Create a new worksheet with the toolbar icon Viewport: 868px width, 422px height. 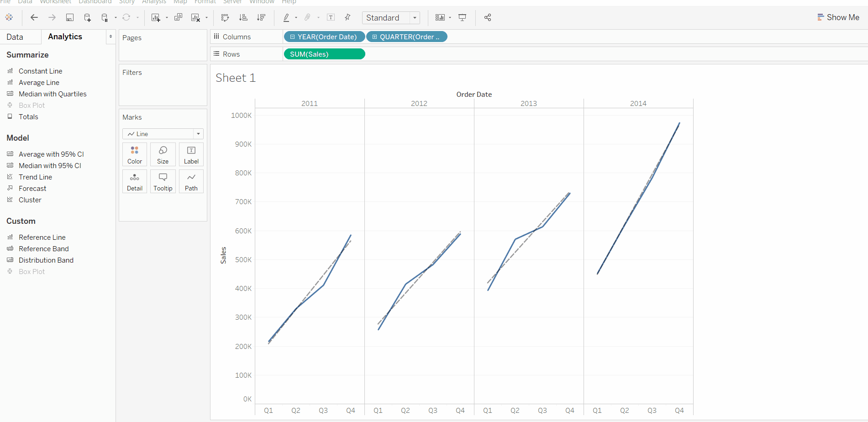(156, 17)
